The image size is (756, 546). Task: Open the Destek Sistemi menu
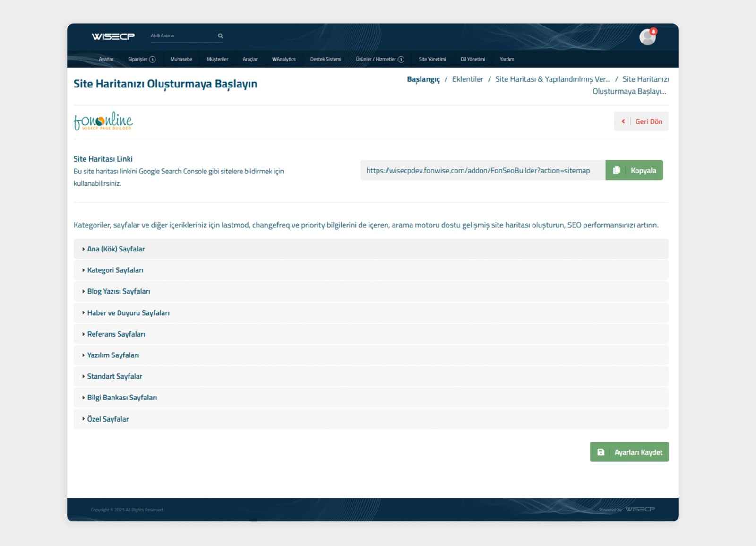[326, 59]
